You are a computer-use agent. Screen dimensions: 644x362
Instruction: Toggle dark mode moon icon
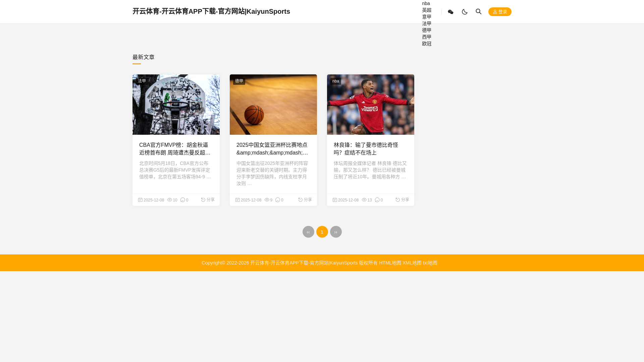465,12
